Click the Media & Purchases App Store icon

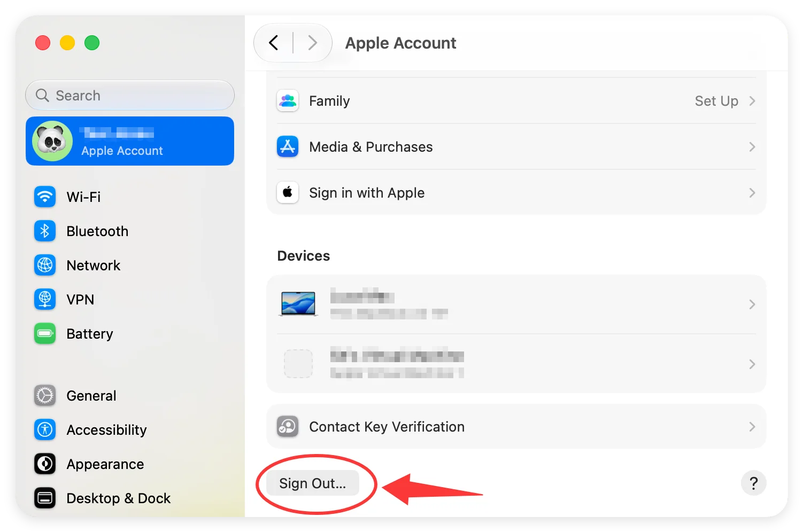point(288,146)
